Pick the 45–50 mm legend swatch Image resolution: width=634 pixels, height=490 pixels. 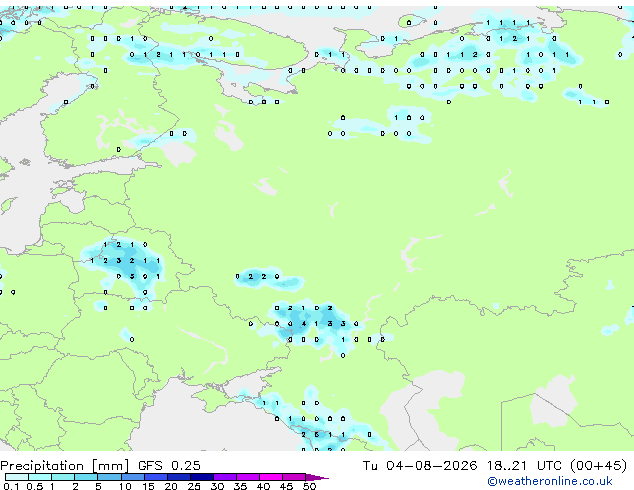pyautogui.click(x=294, y=477)
